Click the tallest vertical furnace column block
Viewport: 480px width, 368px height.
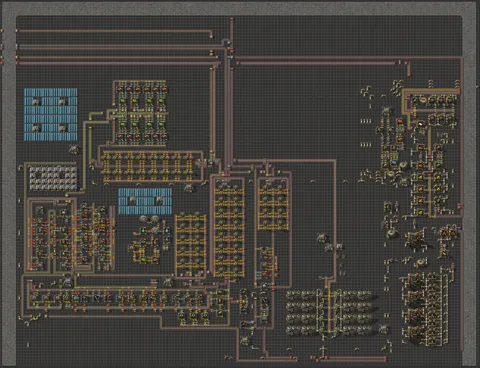229,228
